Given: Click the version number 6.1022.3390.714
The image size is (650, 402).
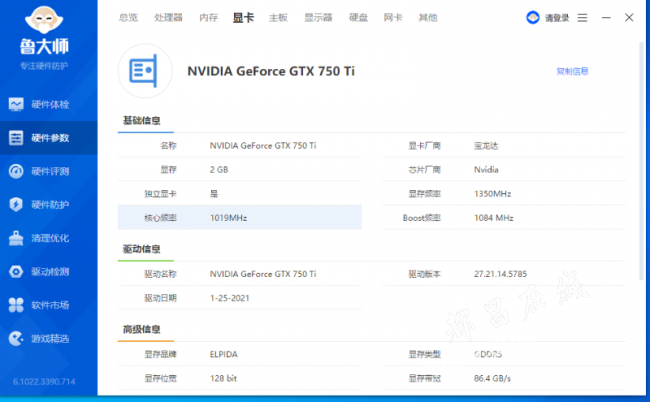Looking at the screenshot, I should click(44, 382).
